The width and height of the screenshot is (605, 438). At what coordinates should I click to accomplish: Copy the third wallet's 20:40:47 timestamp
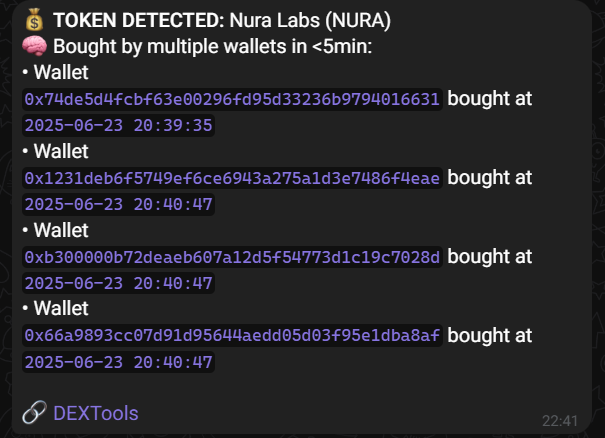118,284
